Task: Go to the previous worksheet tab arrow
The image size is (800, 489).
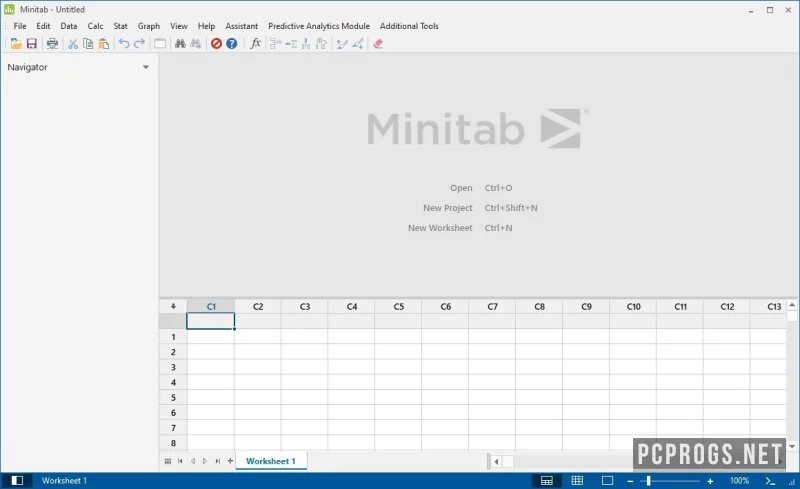Action: (193, 461)
